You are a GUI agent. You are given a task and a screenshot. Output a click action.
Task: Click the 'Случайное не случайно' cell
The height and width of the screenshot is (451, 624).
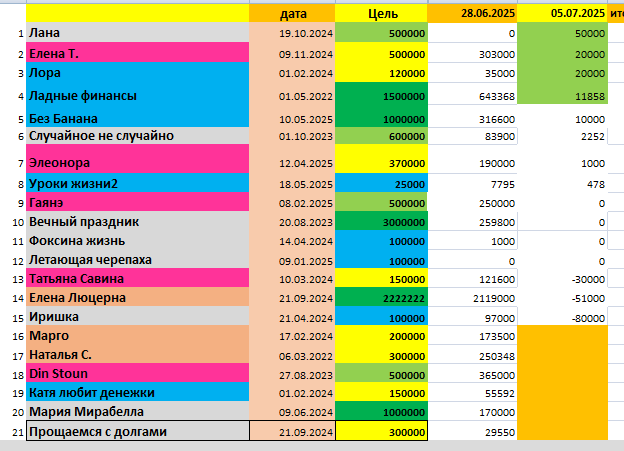[138, 136]
